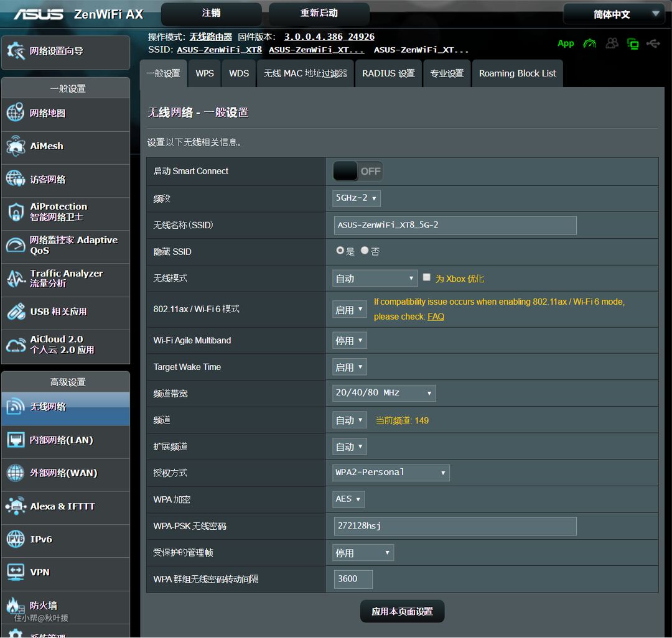Click the 应用本页面设置 button

click(402, 611)
